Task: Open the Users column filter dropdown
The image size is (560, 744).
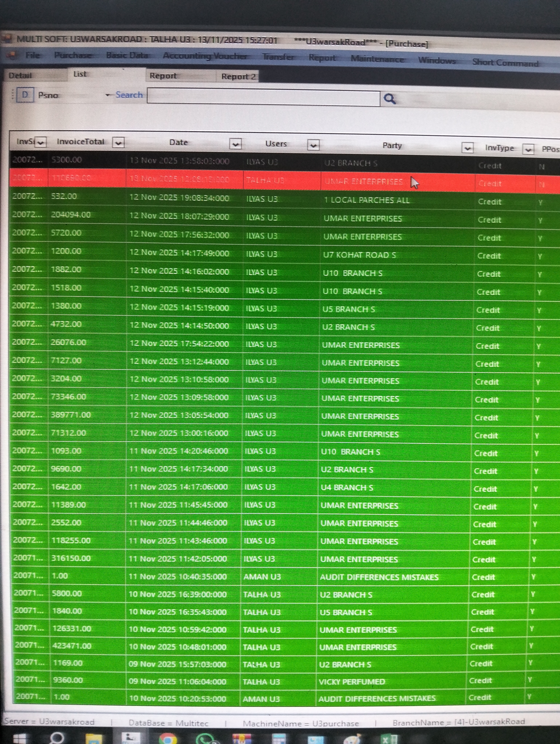Action: click(x=313, y=145)
